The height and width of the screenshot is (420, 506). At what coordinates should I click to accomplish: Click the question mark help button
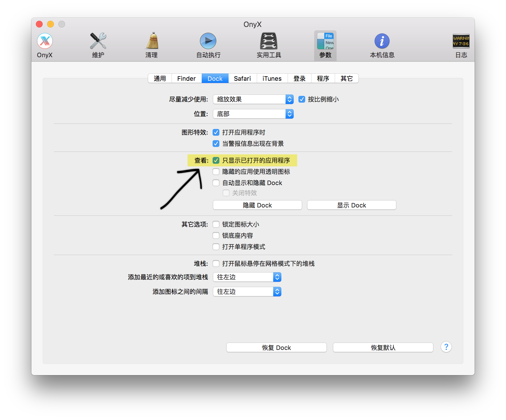[x=446, y=347]
